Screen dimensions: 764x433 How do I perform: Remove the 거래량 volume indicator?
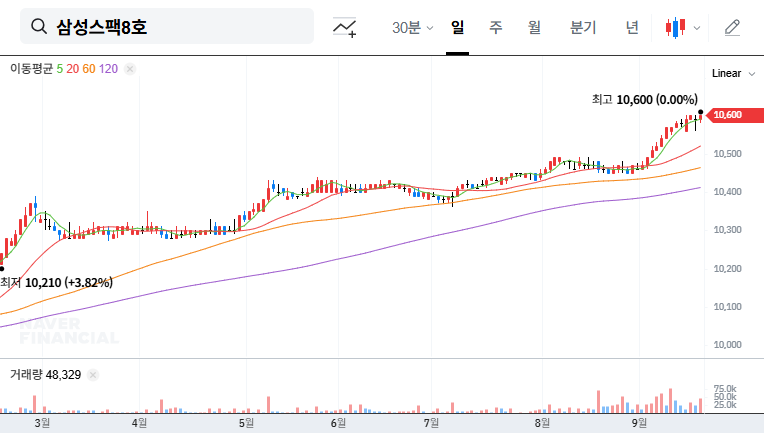point(93,375)
